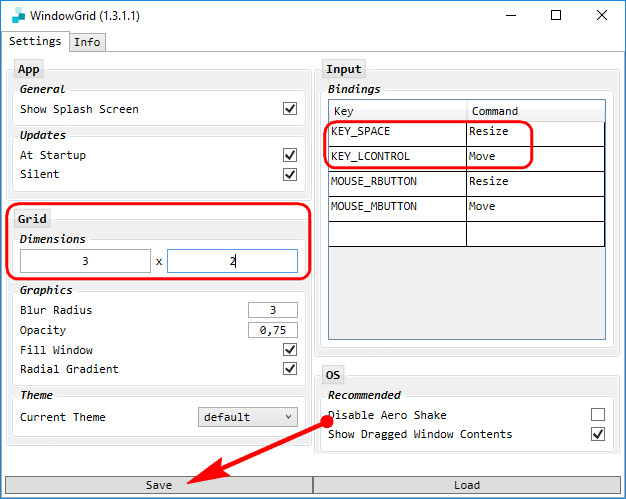Image resolution: width=626 pixels, height=499 pixels.
Task: Toggle the Radial Gradient checkbox
Action: [290, 368]
